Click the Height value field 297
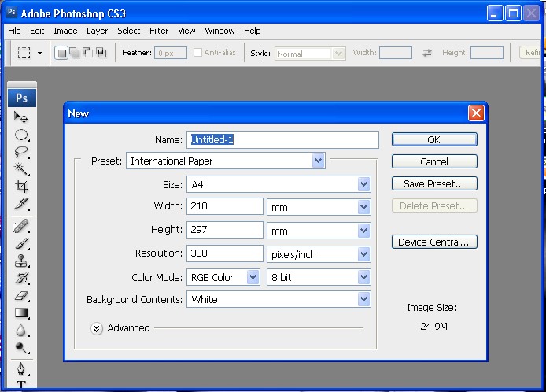The image size is (546, 392). tap(225, 230)
